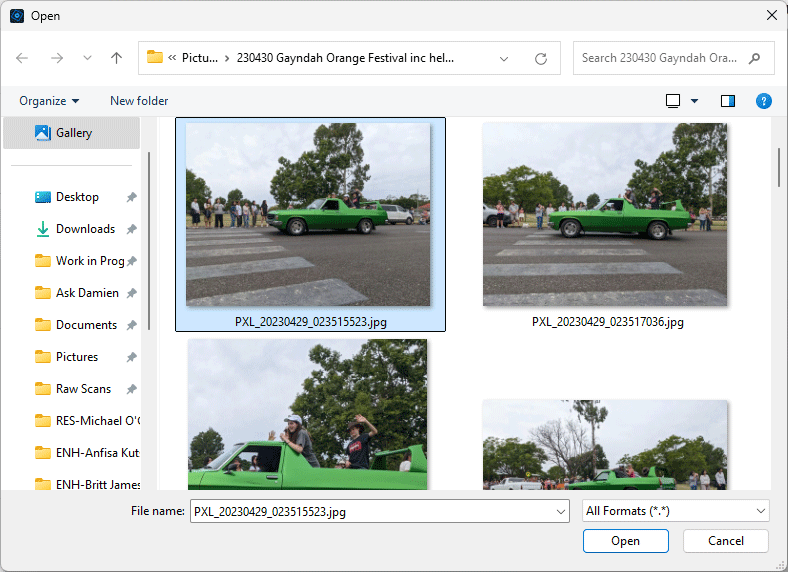The image size is (788, 572).
Task: Click the Back navigation arrow
Action: click(22, 58)
